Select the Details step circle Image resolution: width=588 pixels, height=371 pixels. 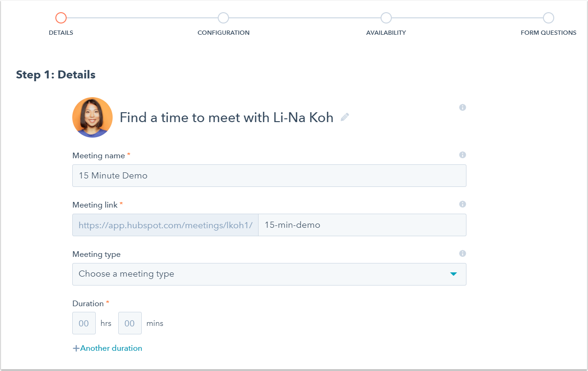point(61,18)
